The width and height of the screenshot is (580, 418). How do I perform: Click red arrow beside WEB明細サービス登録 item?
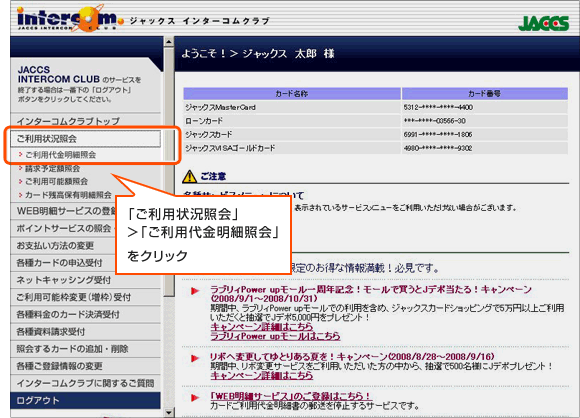point(195,398)
